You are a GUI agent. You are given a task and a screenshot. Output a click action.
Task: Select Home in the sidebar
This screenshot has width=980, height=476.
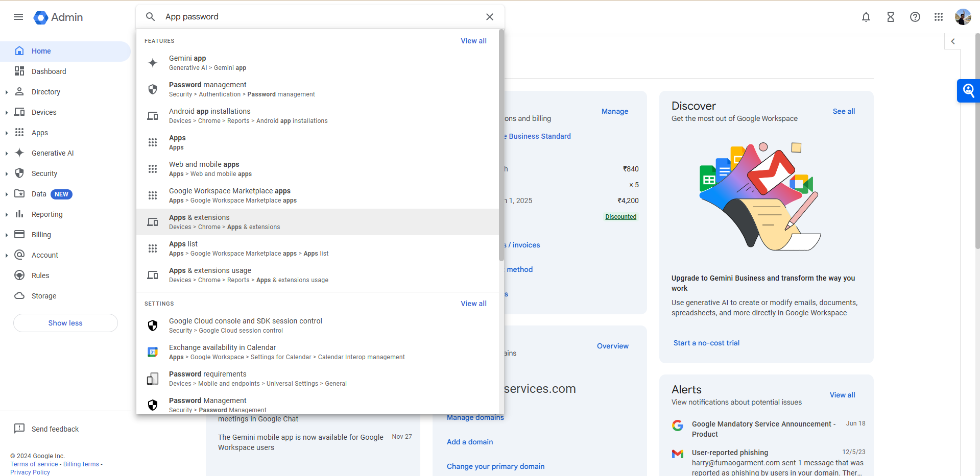[x=65, y=51]
